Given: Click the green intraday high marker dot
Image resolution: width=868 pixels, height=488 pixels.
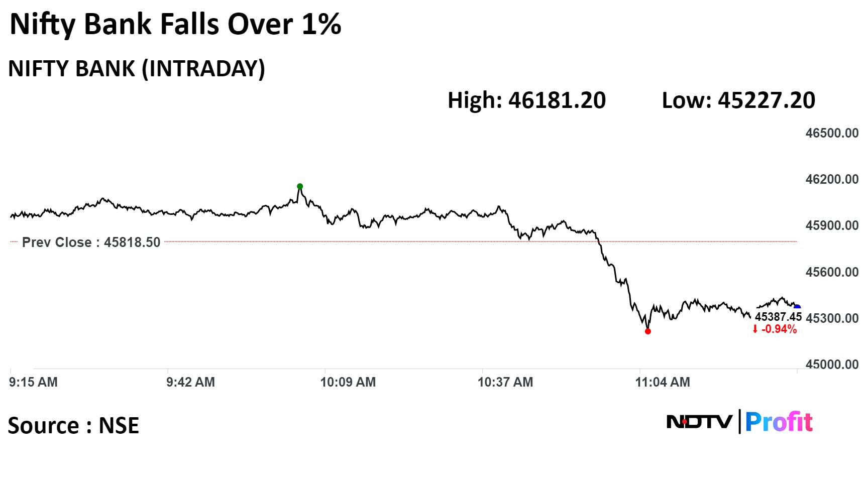Looking at the screenshot, I should coord(300,186).
